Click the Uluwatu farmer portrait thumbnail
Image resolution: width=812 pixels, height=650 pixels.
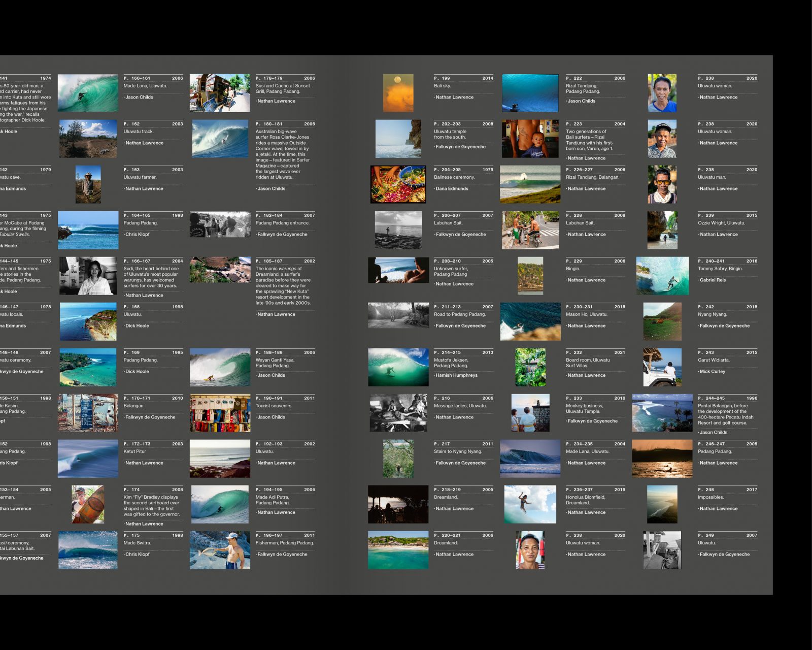pyautogui.click(x=88, y=184)
